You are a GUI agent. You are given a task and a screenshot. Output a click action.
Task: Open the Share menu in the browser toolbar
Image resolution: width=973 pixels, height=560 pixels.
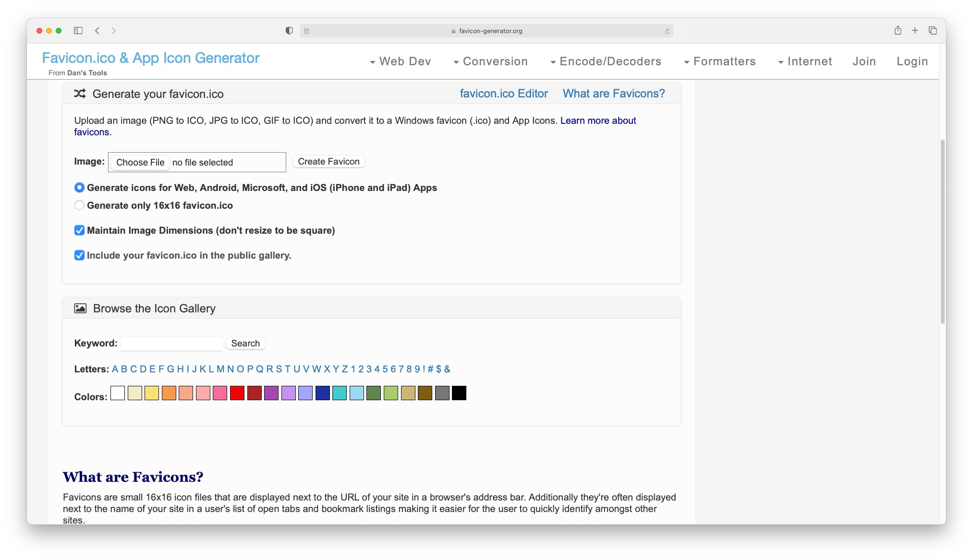(898, 30)
